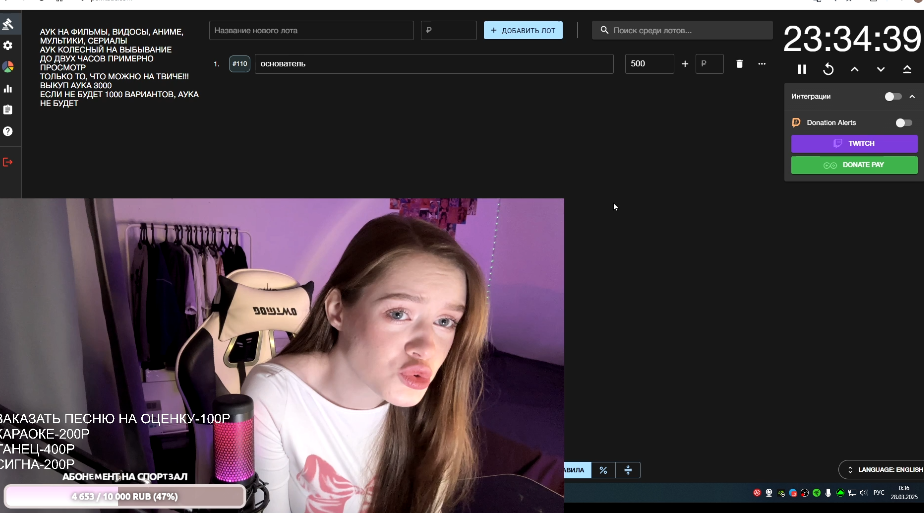924x513 pixels.
Task: Focus the new lot price field next to name
Action: click(x=448, y=30)
